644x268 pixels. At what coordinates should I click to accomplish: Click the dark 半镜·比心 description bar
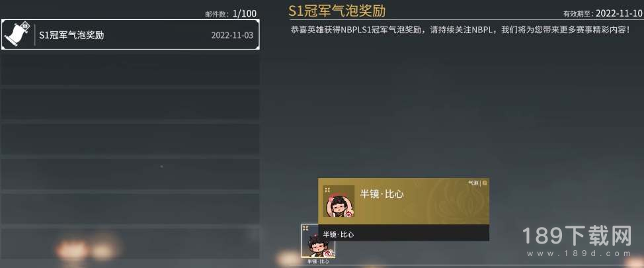pos(404,233)
